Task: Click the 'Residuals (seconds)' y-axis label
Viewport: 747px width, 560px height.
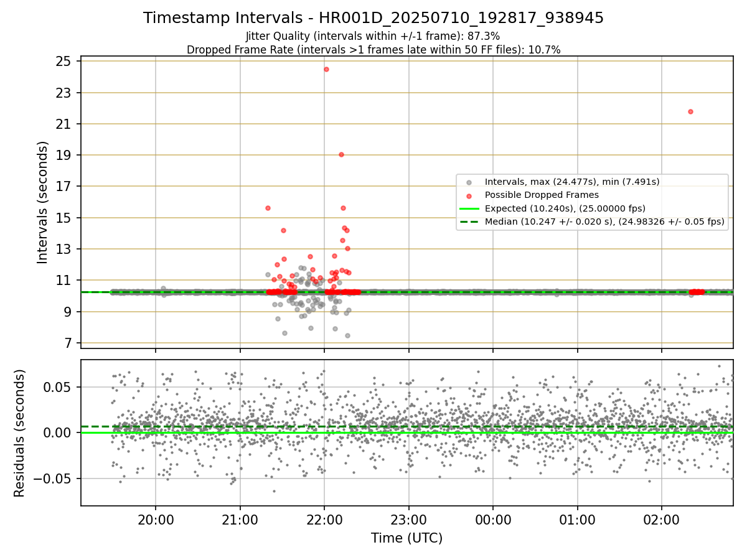Action: 20,433
